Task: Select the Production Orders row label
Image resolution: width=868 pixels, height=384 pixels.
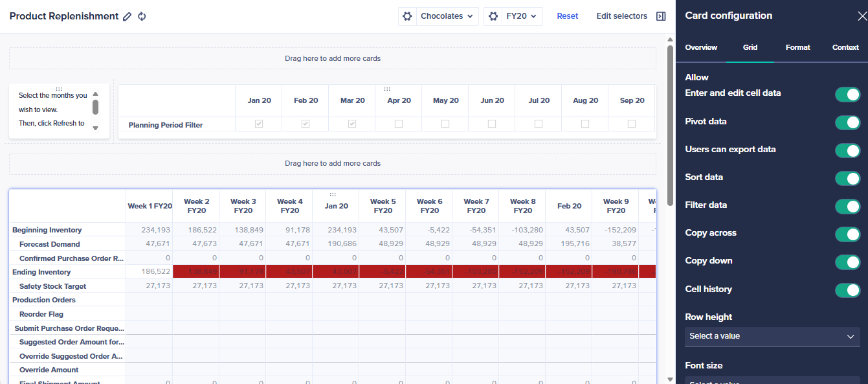Action: (44, 300)
